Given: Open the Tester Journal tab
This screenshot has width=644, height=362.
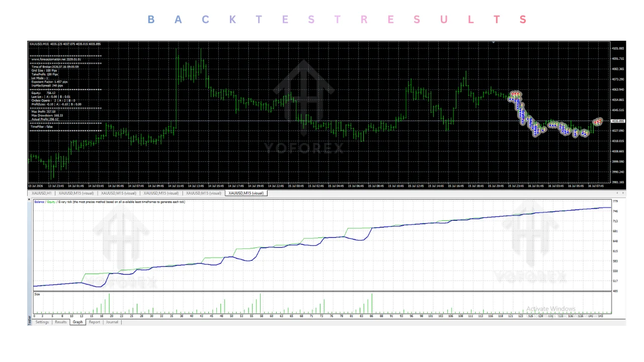Looking at the screenshot, I should pos(112,322).
